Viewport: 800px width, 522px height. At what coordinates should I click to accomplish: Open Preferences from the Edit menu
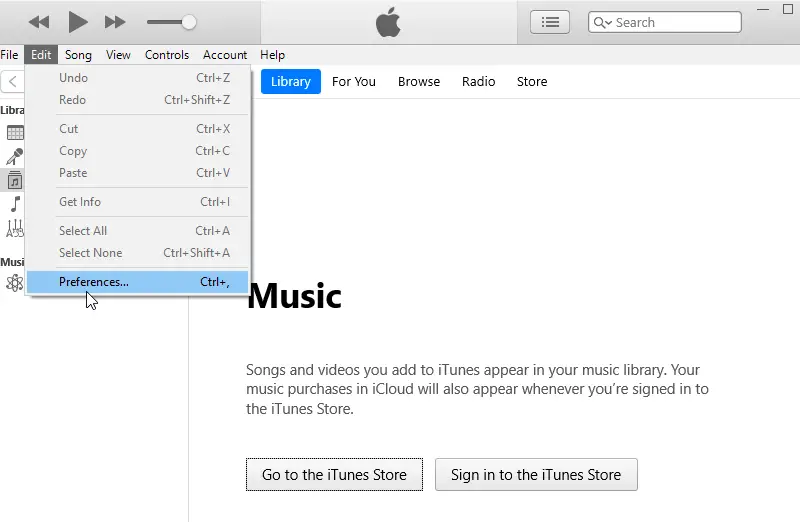pyautogui.click(x=138, y=282)
